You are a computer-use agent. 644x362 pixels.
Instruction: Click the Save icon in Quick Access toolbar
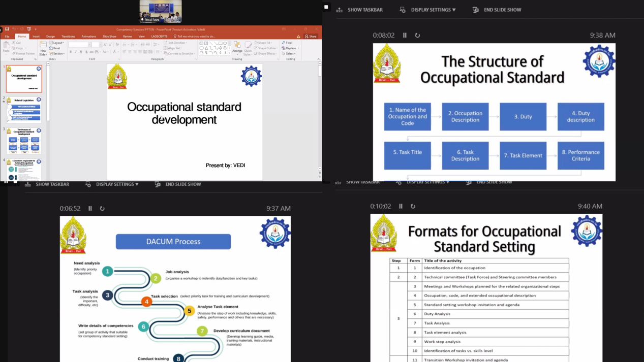[x=7, y=29]
